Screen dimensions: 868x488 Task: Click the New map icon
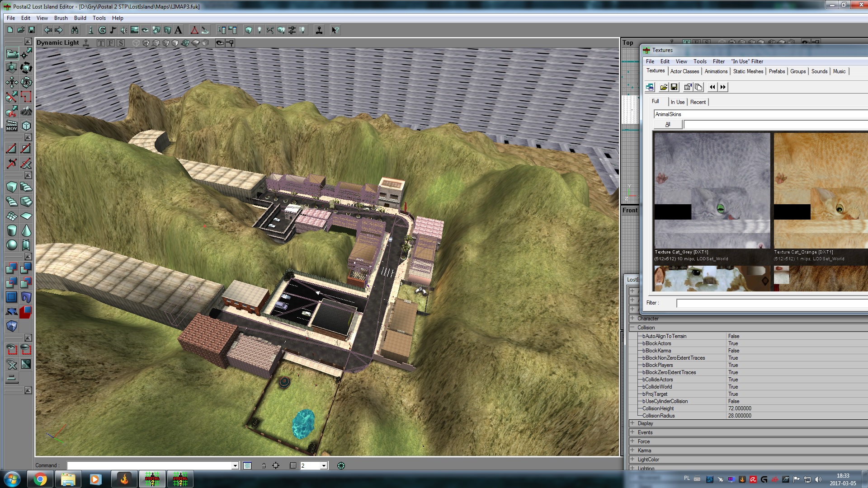[x=10, y=30]
